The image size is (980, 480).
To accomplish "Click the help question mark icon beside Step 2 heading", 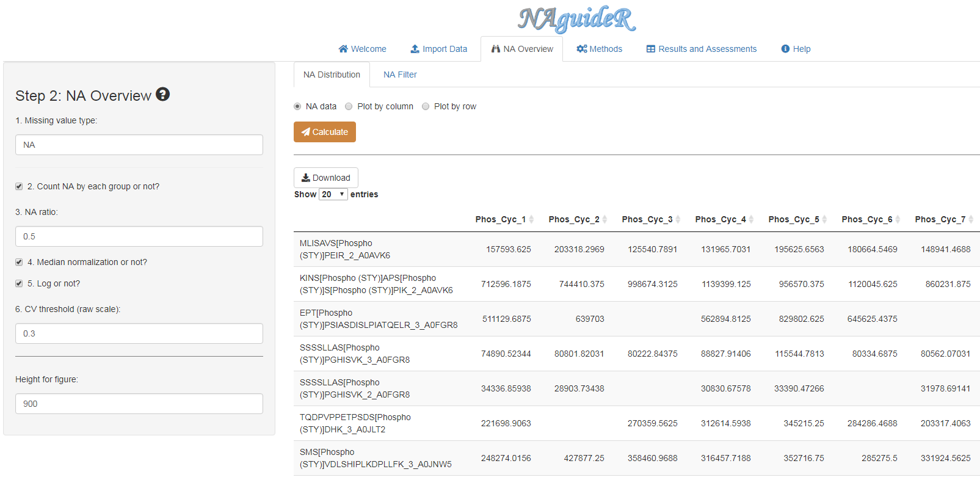I will [162, 94].
